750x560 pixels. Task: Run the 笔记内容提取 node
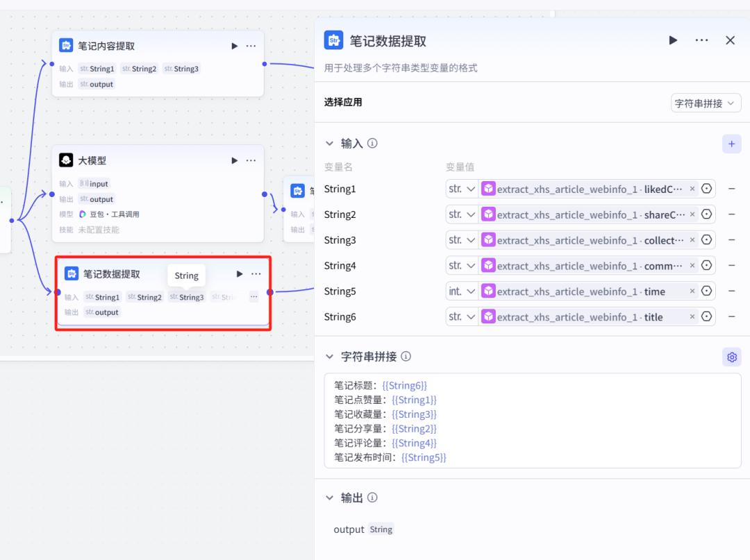click(x=235, y=46)
